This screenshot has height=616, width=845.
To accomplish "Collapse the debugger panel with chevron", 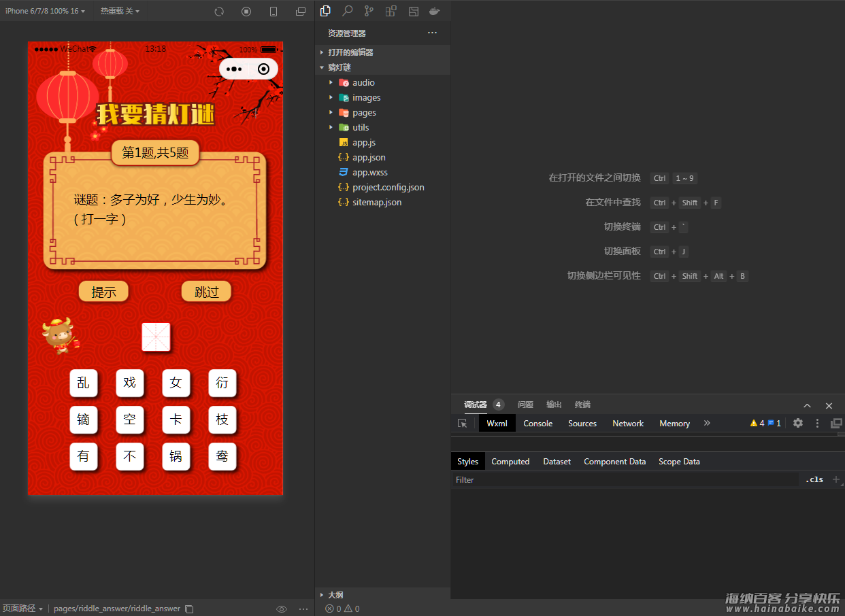I will coord(807,405).
